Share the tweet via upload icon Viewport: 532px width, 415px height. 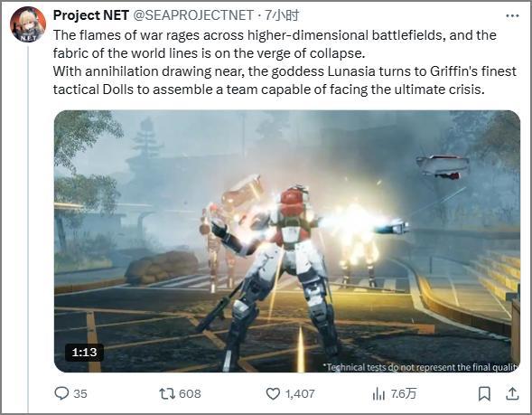click(512, 393)
